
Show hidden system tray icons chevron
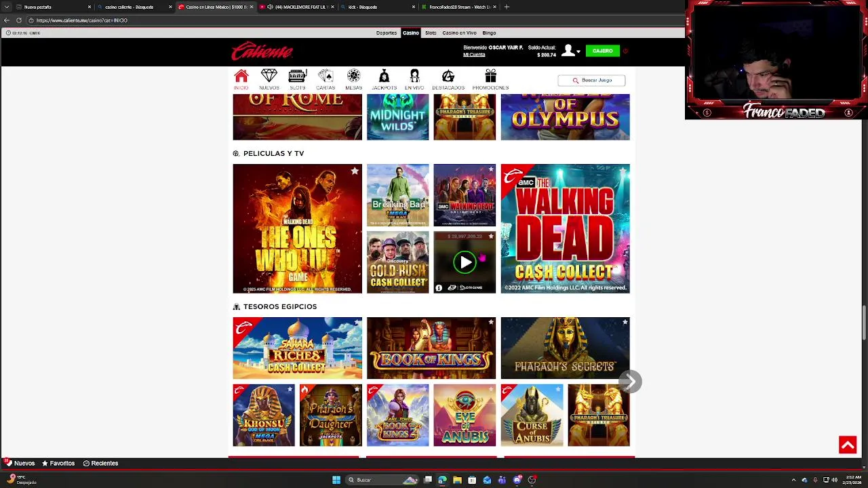(793, 480)
